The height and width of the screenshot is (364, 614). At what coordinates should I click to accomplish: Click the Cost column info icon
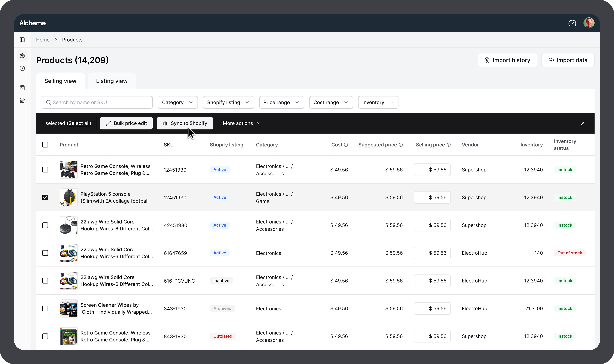[346, 145]
